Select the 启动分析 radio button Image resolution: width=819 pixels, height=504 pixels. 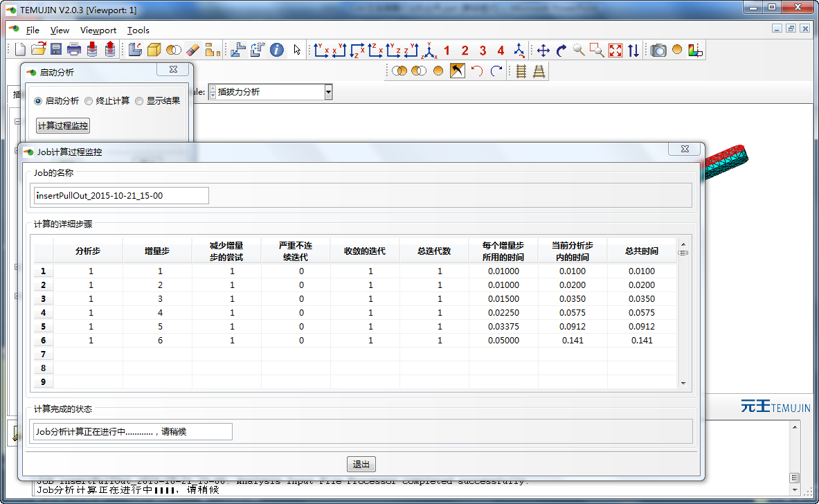38,101
